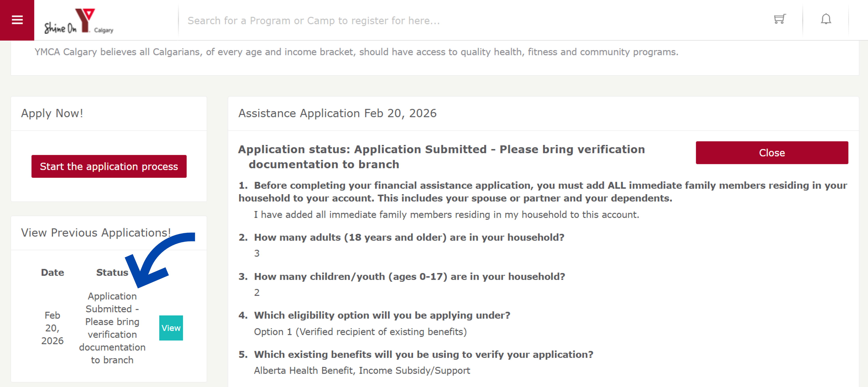Viewport: 868px width, 387px height.
Task: Click the previous application's status text
Action: point(112,328)
